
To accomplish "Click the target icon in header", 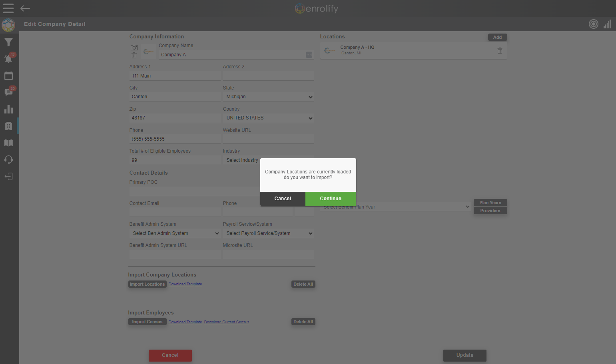I will [594, 24].
